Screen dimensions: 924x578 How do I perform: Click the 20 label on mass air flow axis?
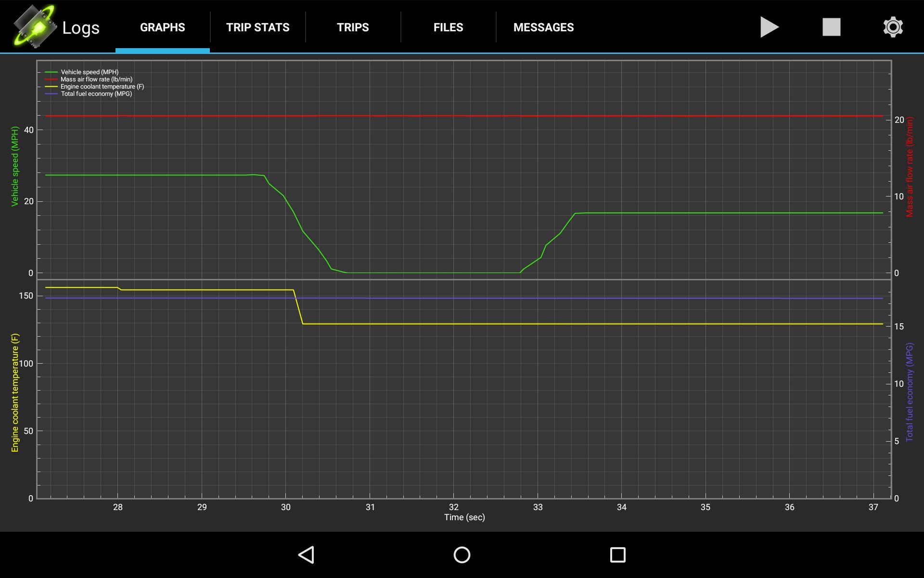pos(899,120)
